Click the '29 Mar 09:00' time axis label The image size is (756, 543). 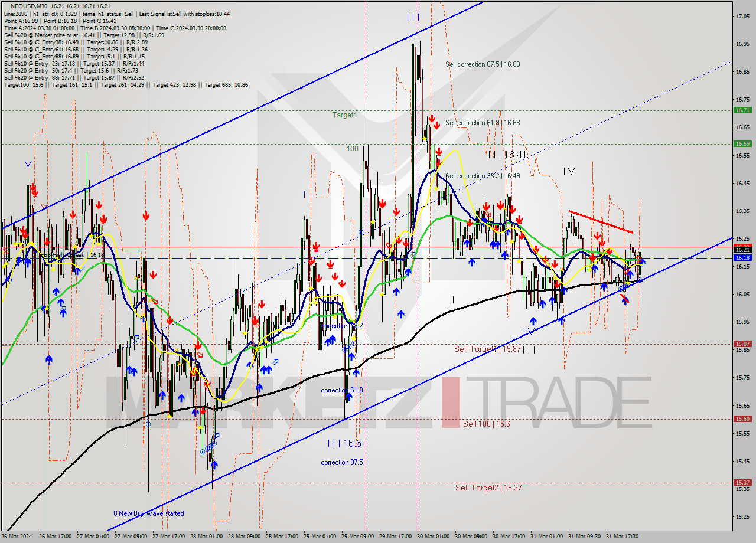point(357,537)
